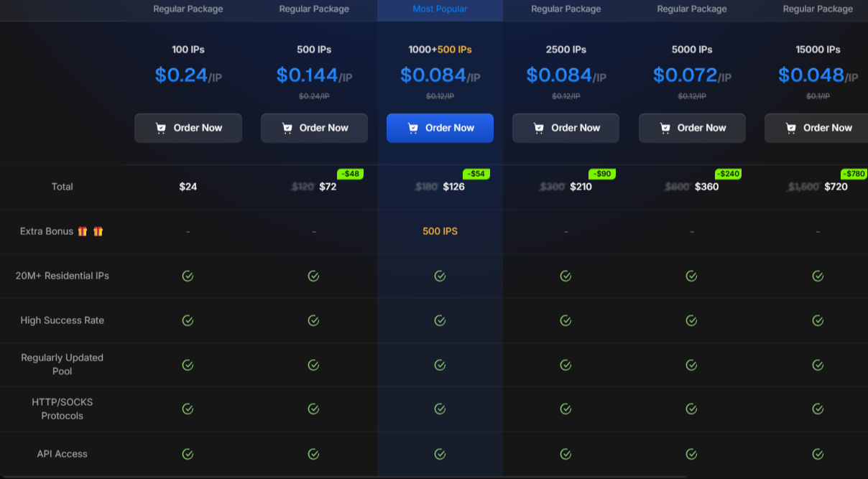This screenshot has width=868, height=479.
Task: Click the $0.144/IP price
Action: click(314, 75)
